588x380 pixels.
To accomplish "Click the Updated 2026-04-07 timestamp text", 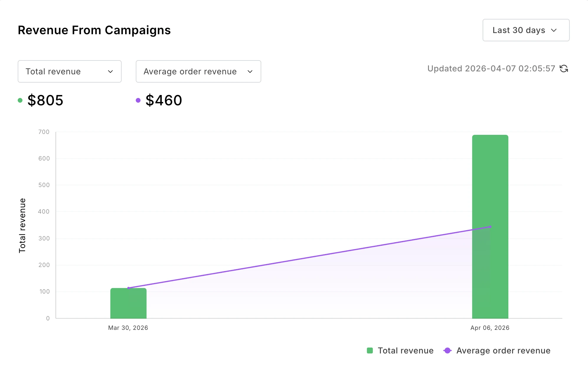I will pos(491,68).
